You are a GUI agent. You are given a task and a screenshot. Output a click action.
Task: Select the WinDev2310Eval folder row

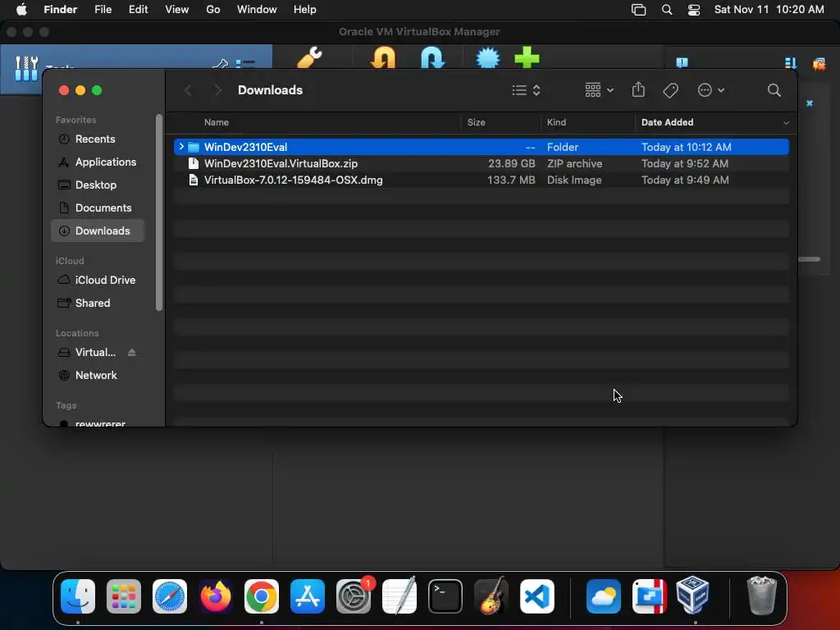(x=481, y=147)
